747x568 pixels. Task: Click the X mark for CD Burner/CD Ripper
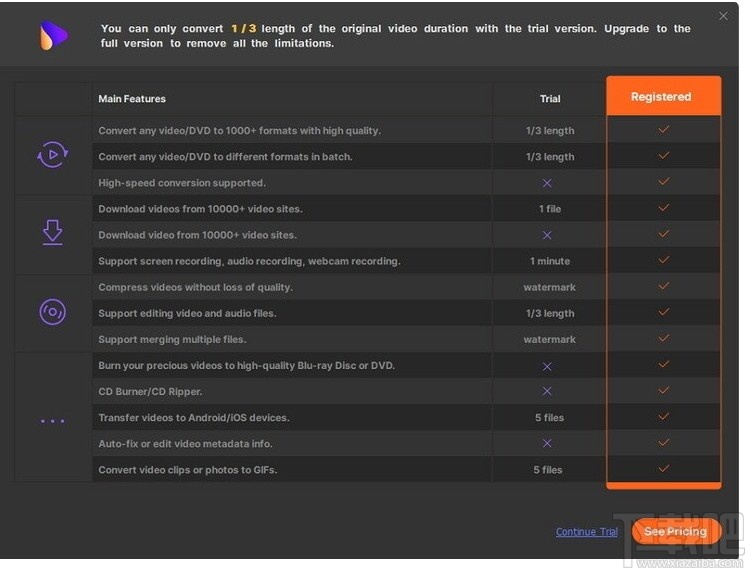pyautogui.click(x=547, y=391)
